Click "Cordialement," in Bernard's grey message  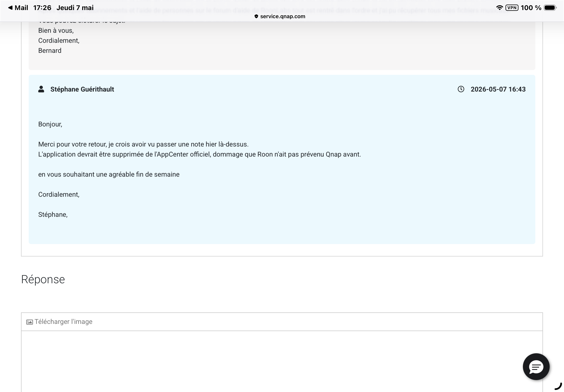(59, 41)
